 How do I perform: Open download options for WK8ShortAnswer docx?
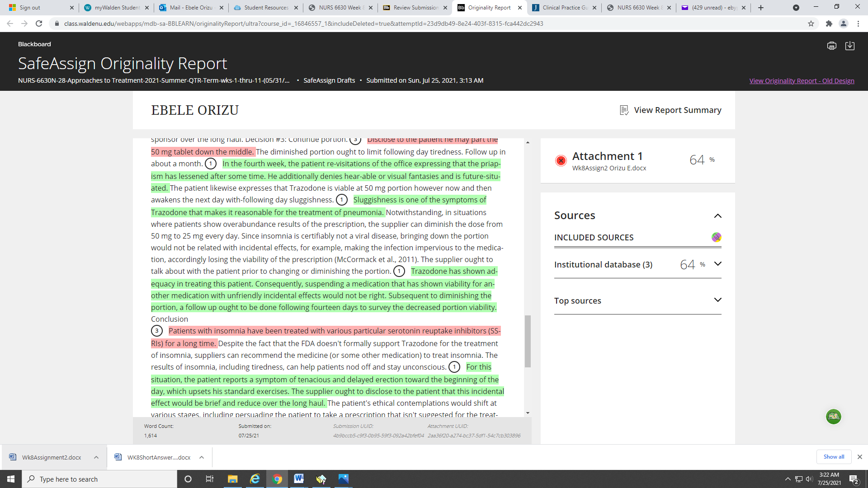pyautogui.click(x=202, y=457)
